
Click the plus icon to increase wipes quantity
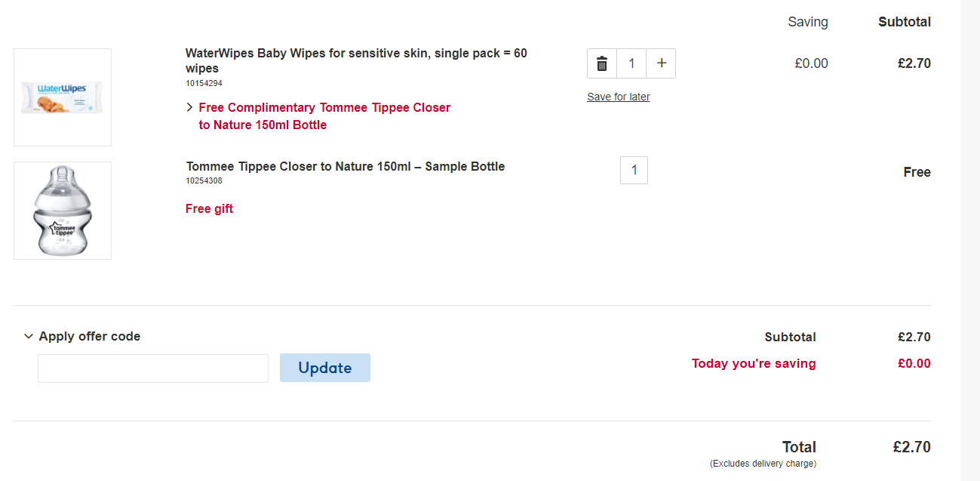tap(661, 63)
